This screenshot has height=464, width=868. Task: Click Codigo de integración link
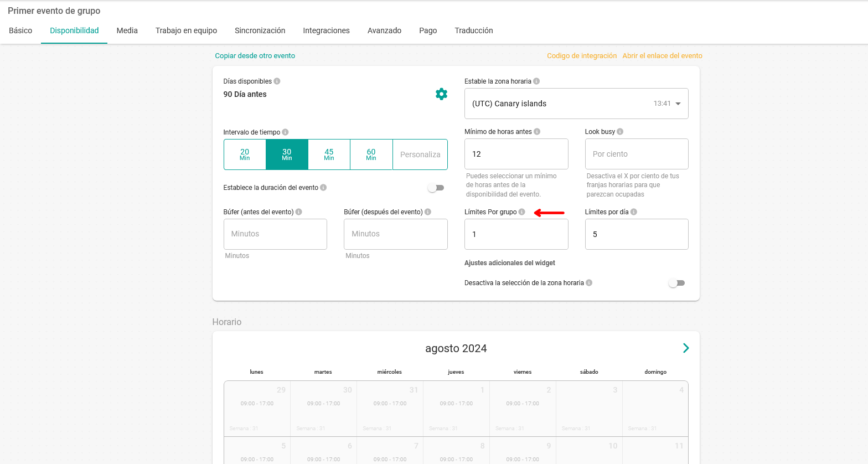pos(582,56)
